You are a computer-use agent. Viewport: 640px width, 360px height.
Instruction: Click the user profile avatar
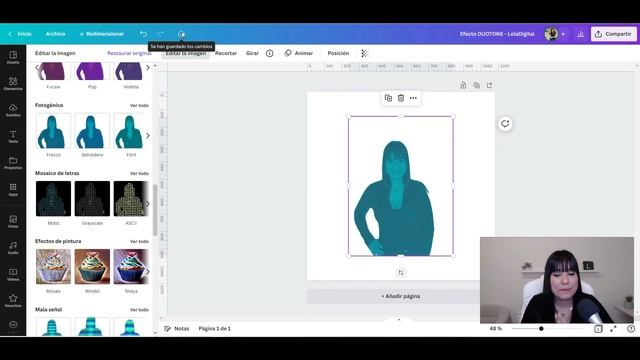pyautogui.click(x=551, y=34)
